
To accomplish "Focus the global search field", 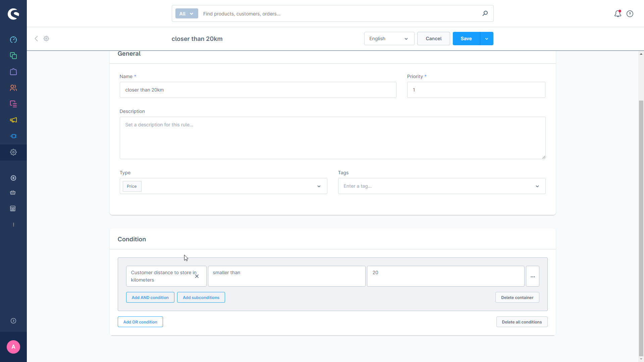I will click(339, 13).
